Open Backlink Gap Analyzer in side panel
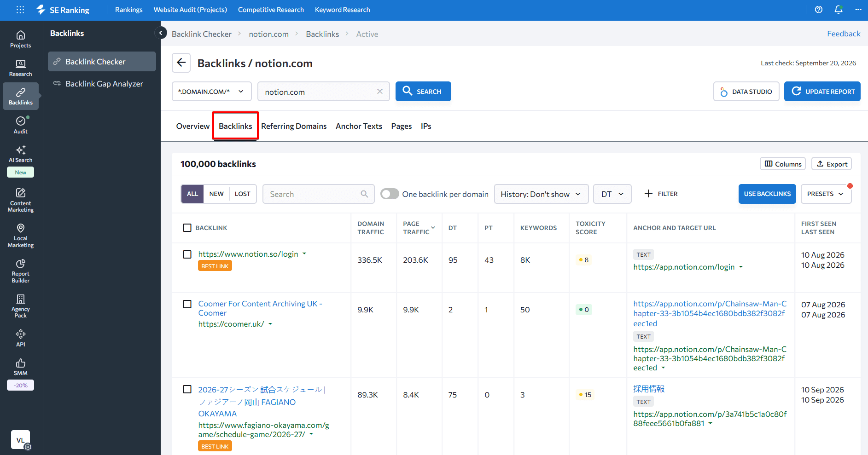Viewport: 868px width, 455px height. [x=102, y=84]
